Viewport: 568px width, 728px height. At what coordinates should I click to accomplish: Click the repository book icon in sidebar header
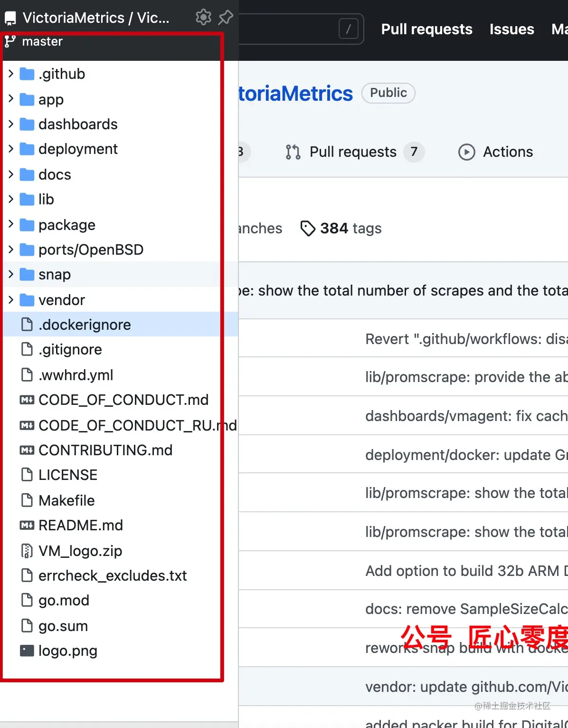10,19
